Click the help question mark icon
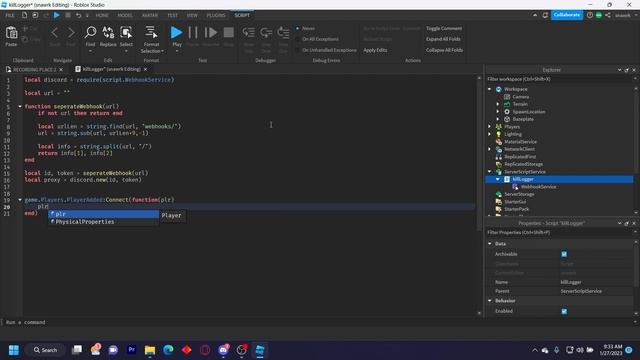Screen dimensions: 640x360 [x=590, y=15]
